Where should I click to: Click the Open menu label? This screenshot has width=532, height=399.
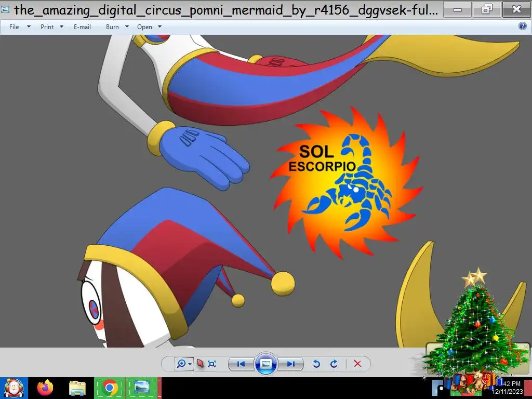point(144,27)
